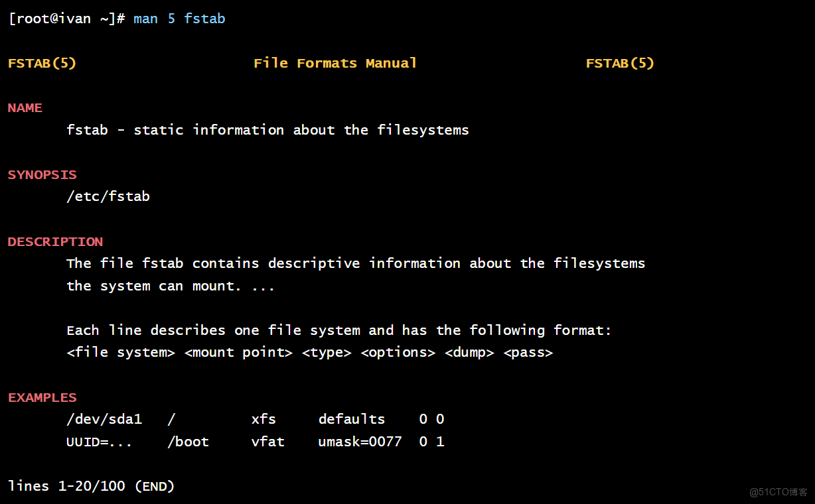Screen dimensions: 815x504
Task: Click the 'xfs' filesystem type
Action: (x=263, y=420)
